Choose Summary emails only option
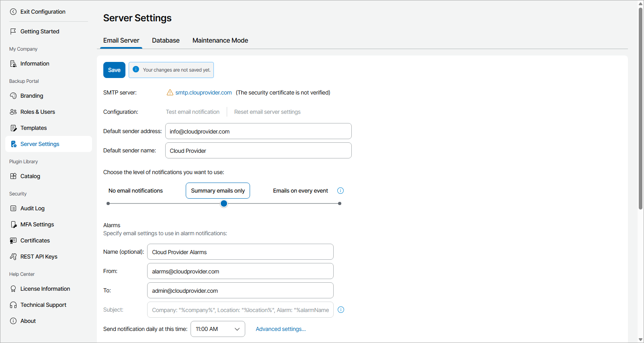Screen dimensions: 644x343 click(218, 191)
